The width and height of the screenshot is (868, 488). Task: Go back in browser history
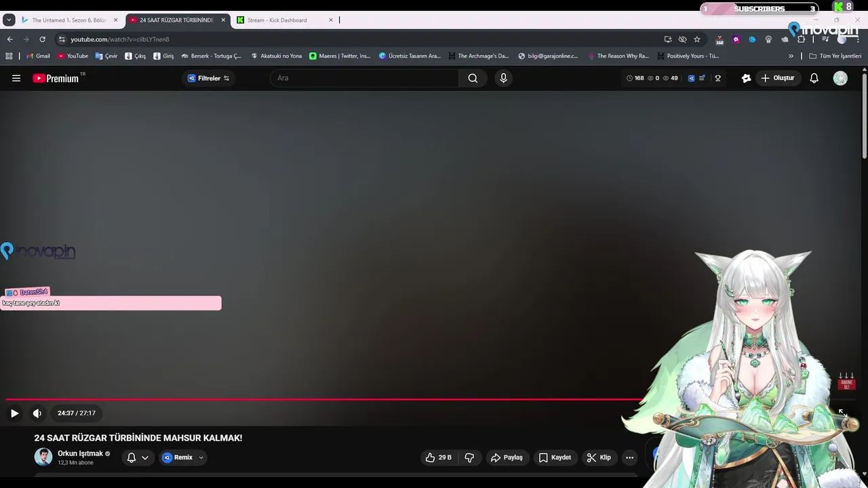pos(9,39)
